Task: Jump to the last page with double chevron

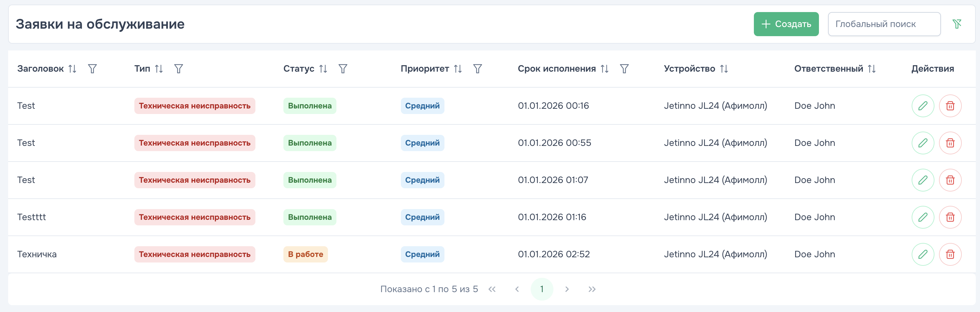Action: coord(592,289)
